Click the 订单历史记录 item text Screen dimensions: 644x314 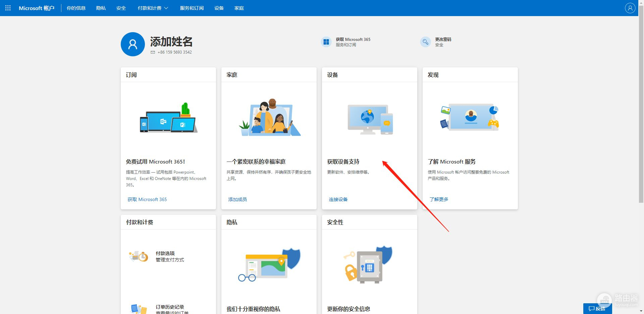coord(170,307)
